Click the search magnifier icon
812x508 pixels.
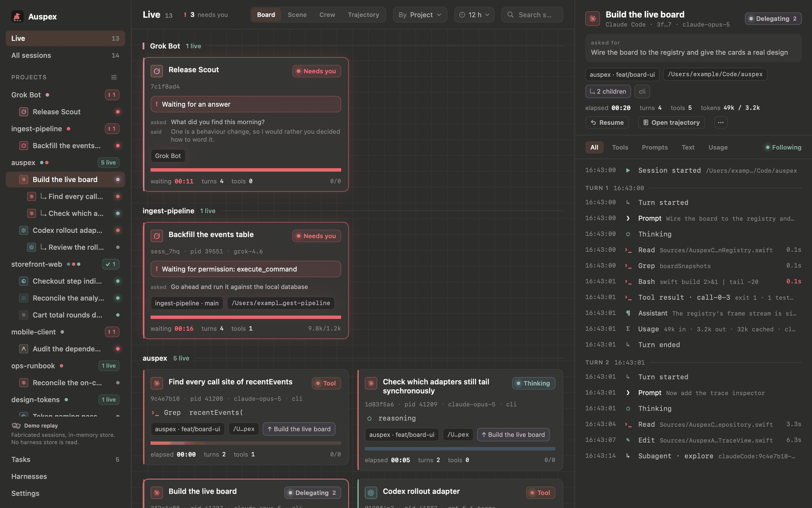tap(511, 14)
